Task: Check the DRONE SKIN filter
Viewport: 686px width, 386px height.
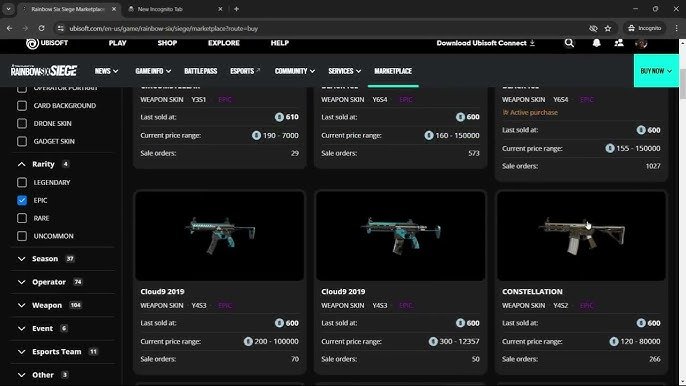Action: [22, 124]
